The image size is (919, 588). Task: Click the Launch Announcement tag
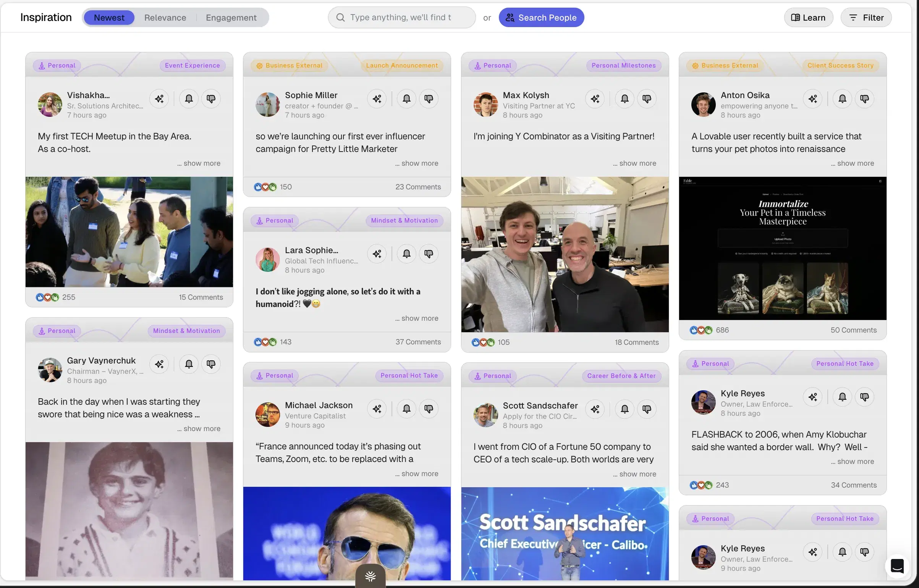pos(402,65)
